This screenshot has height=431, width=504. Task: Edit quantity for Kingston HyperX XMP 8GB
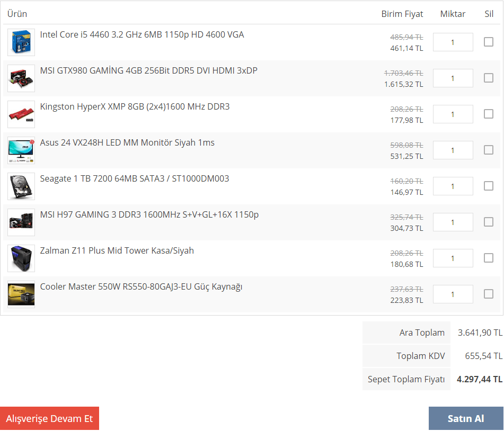pyautogui.click(x=453, y=114)
